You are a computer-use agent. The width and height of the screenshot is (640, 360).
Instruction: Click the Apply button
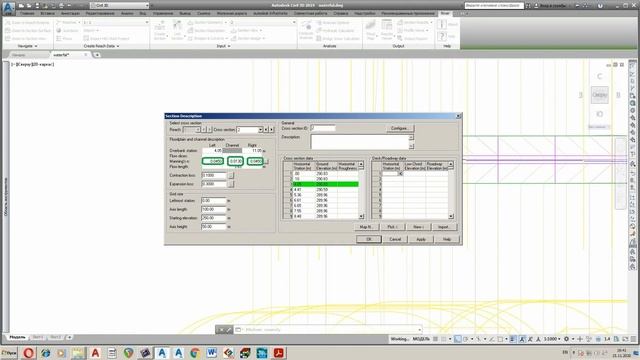pos(421,239)
